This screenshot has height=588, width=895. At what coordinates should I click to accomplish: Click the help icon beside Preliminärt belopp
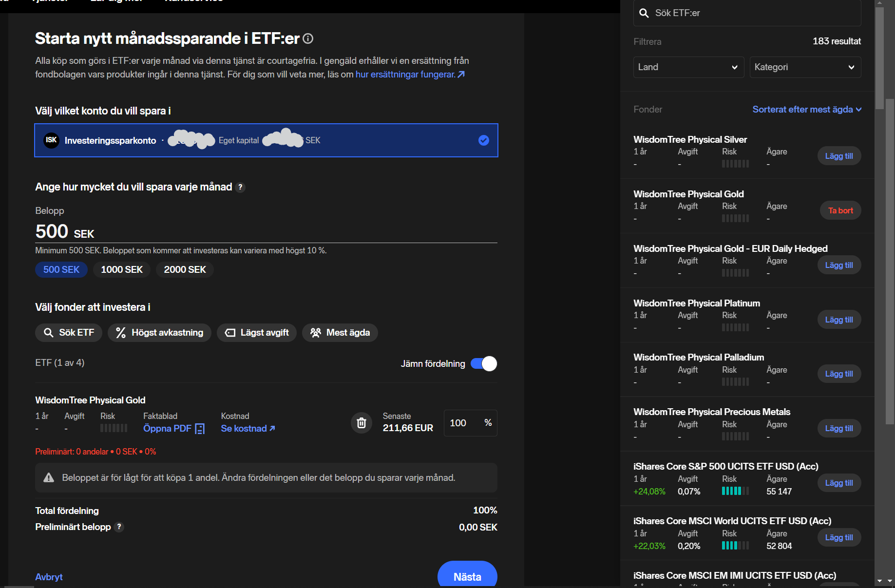[119, 527]
